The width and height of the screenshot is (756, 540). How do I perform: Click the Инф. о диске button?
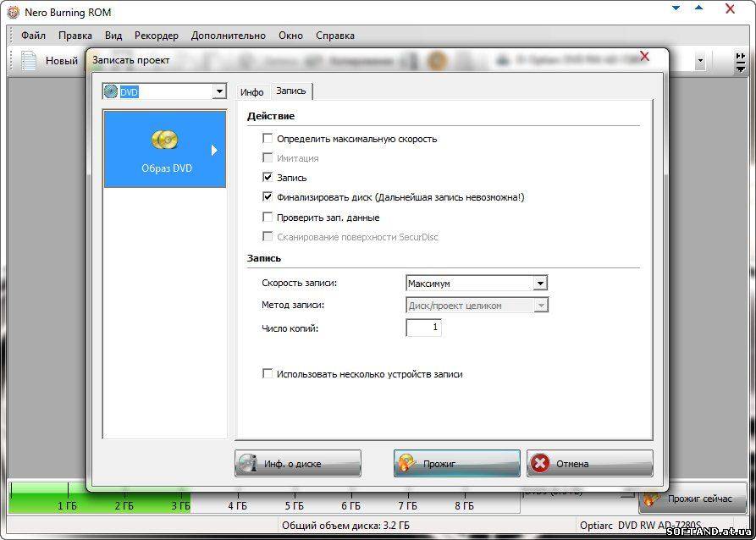(297, 463)
